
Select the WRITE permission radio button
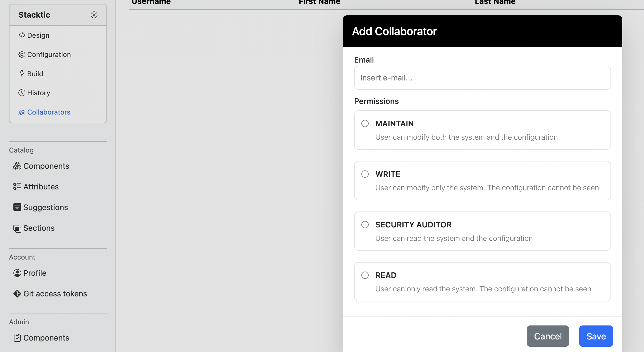pyautogui.click(x=365, y=174)
